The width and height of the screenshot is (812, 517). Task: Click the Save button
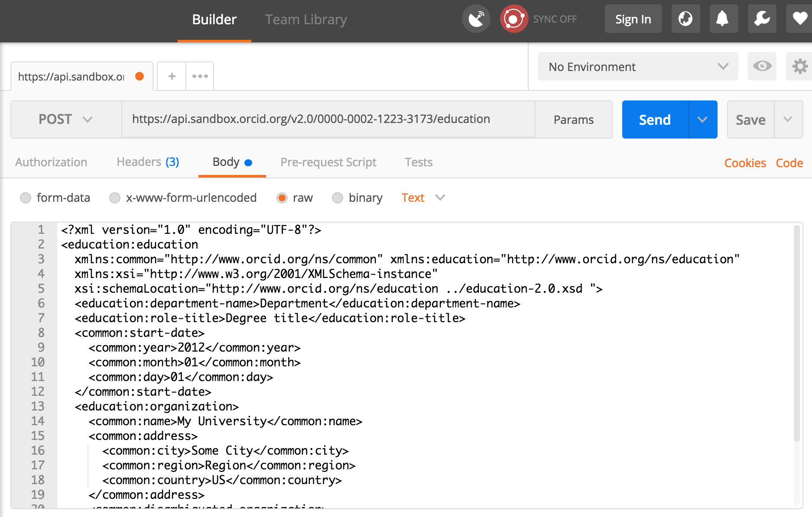[x=750, y=120]
